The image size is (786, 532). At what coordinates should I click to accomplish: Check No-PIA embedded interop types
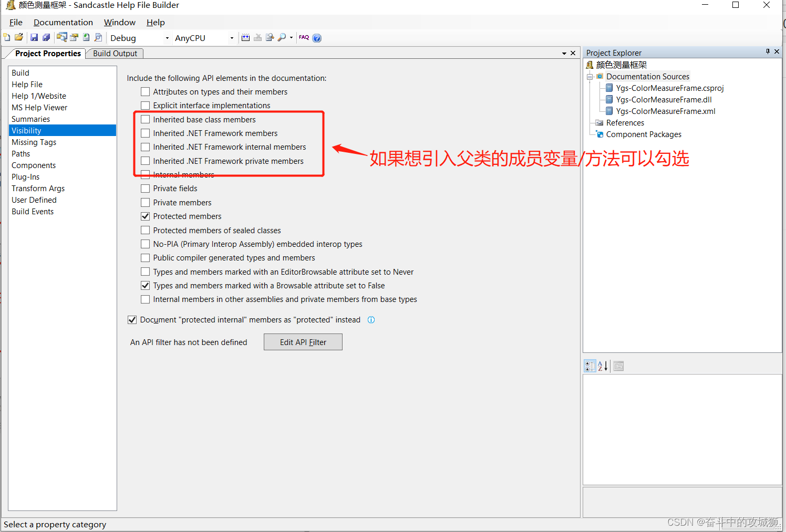(146, 244)
